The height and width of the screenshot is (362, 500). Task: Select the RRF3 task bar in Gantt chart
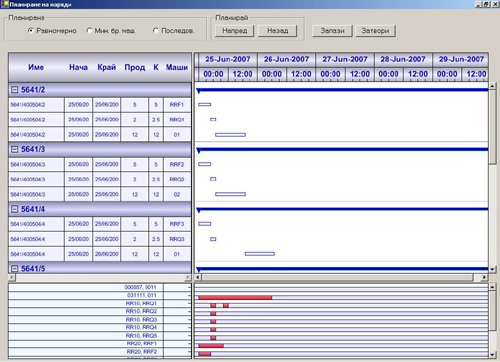pyautogui.click(x=205, y=224)
